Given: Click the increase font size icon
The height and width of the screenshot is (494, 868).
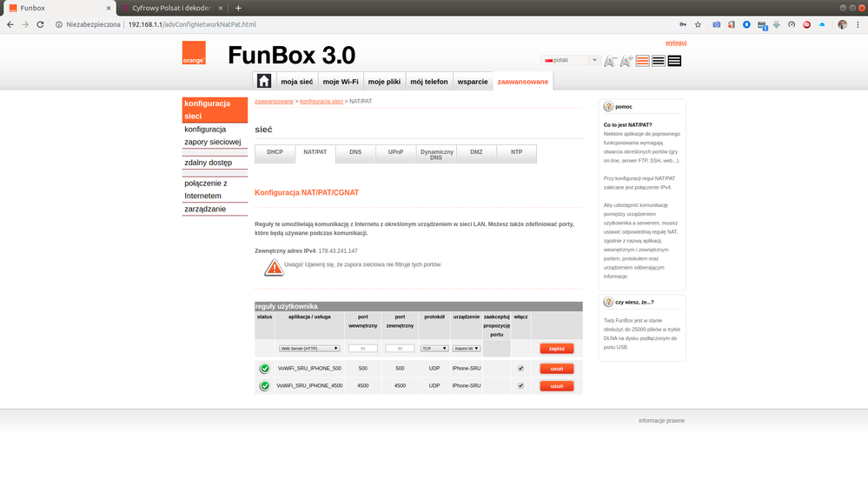Looking at the screenshot, I should 626,61.
